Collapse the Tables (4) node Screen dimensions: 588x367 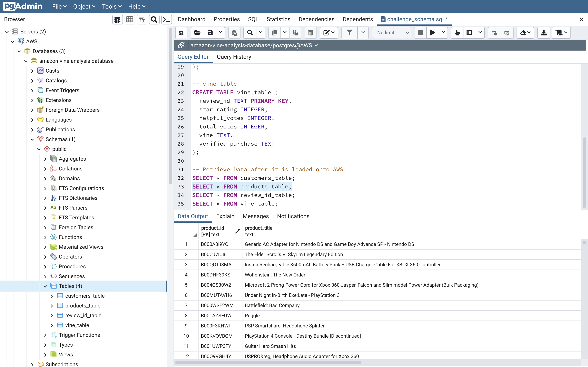pos(45,286)
